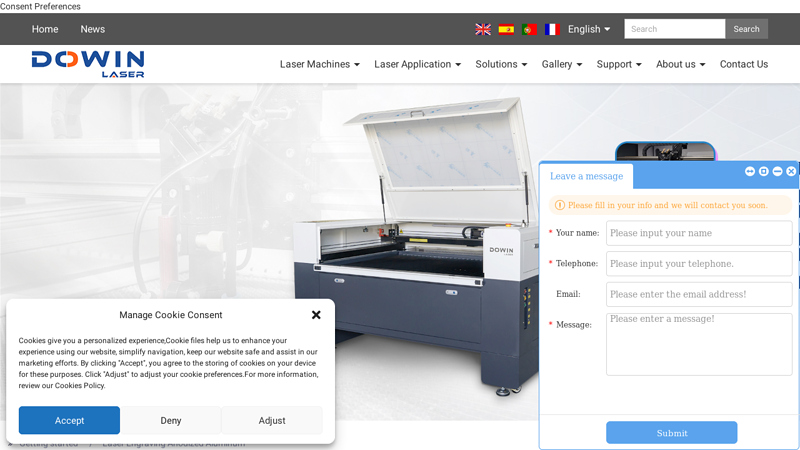Open the English language dropdown
Viewport: 800px width, 450px height.
click(589, 29)
